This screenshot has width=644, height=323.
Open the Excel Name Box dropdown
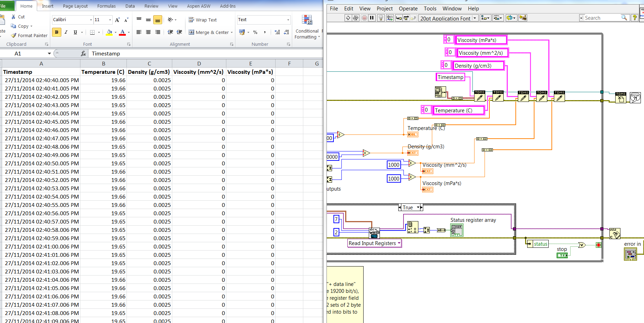point(49,54)
